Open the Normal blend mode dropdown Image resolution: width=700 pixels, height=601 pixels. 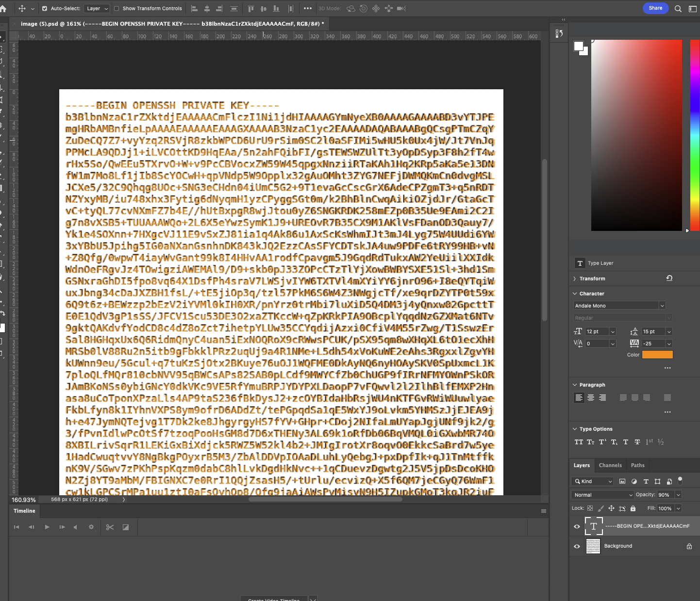pyautogui.click(x=603, y=495)
